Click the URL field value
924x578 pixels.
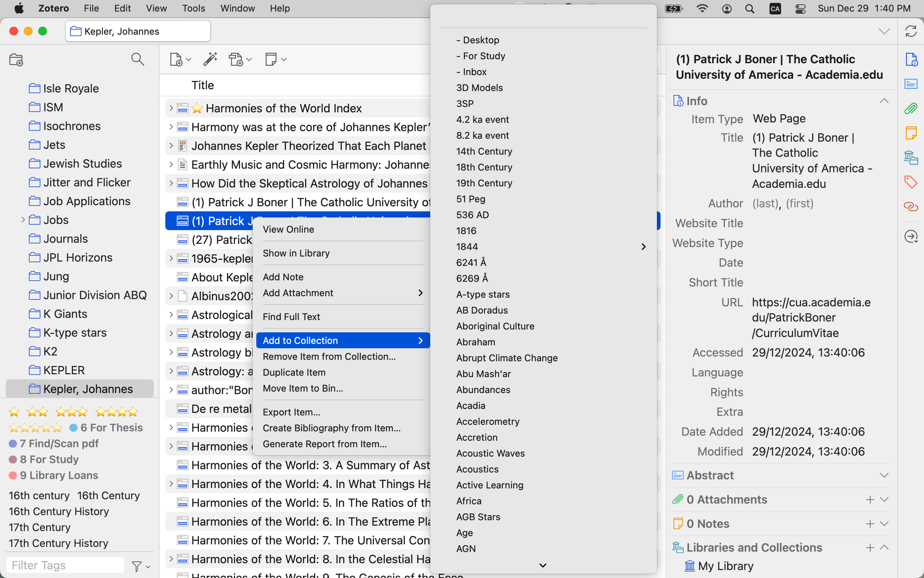[x=811, y=317]
